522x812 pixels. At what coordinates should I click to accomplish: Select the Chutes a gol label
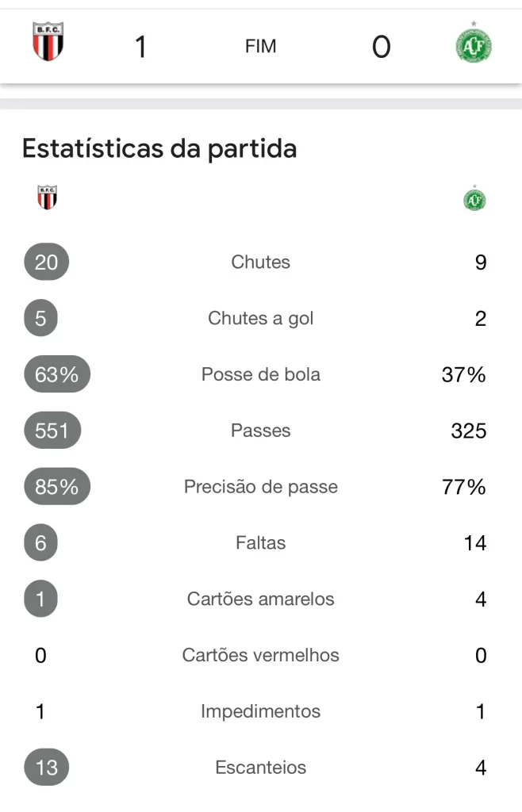(x=260, y=319)
